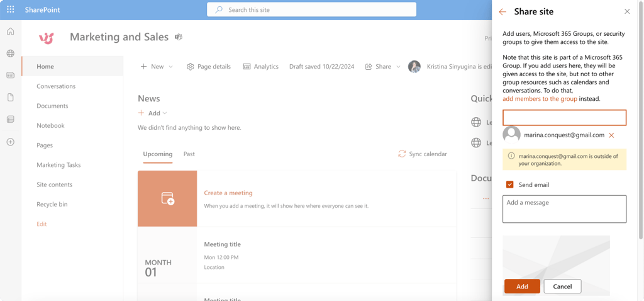The width and height of the screenshot is (644, 301).
Task: Click the Marketing and Sales site logo
Action: 47,37
